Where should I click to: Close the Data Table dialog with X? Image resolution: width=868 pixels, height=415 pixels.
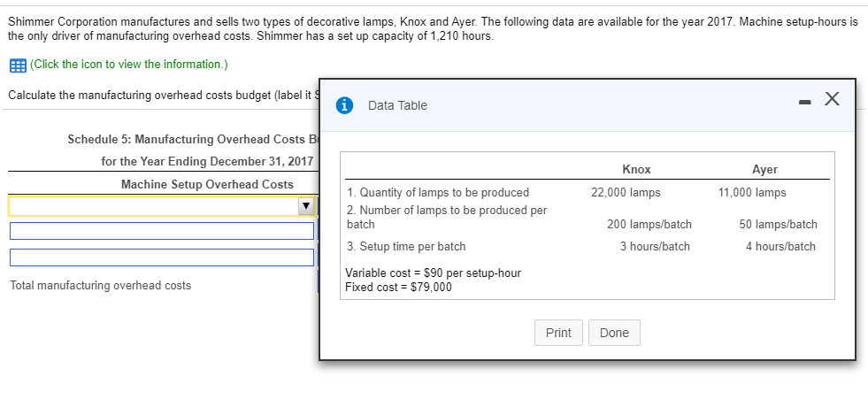[832, 99]
